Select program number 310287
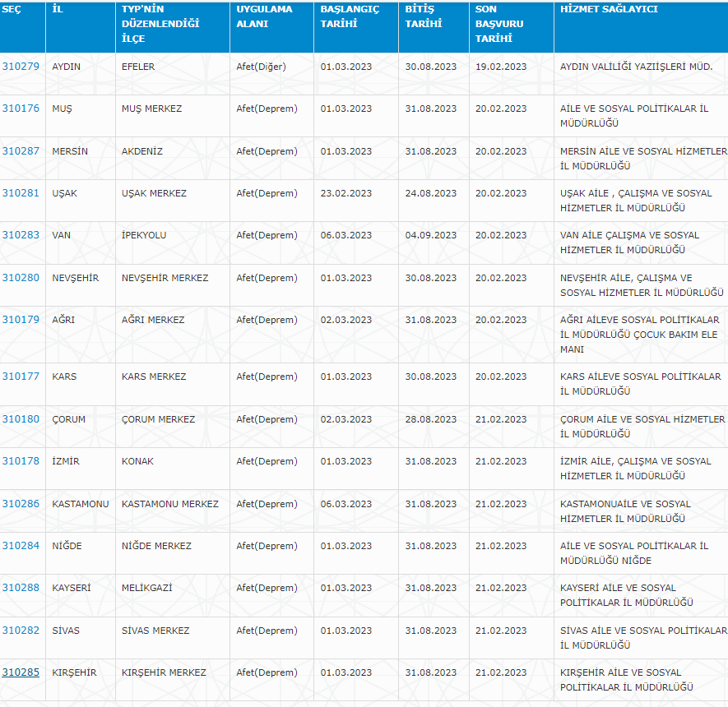 (21, 150)
